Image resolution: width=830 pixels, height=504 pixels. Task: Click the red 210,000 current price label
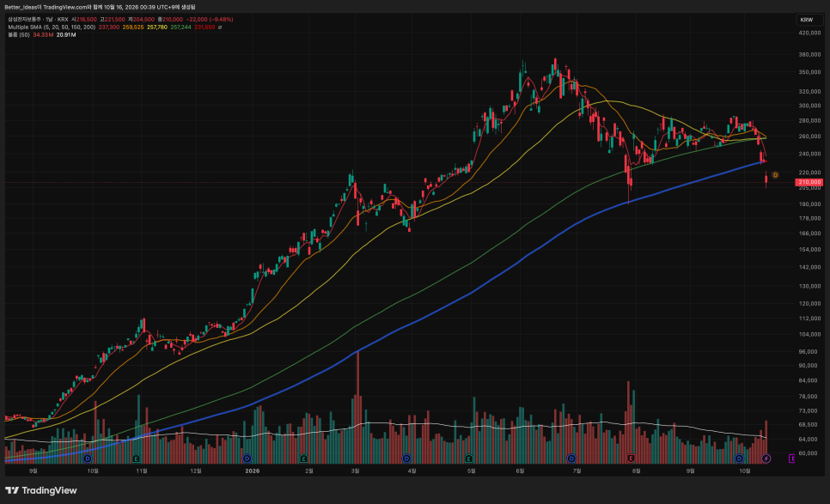click(809, 183)
